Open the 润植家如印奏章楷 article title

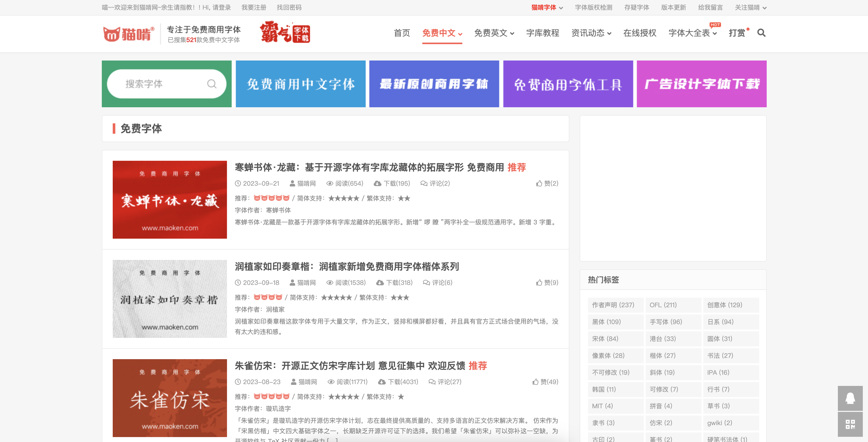coord(347,266)
